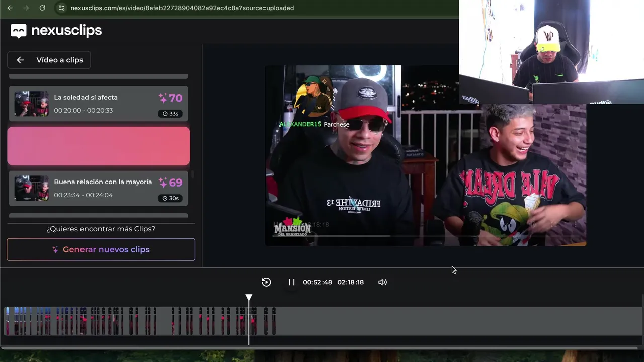
Task: Open clip 'La soledad sí afecta'
Action: tap(98, 104)
